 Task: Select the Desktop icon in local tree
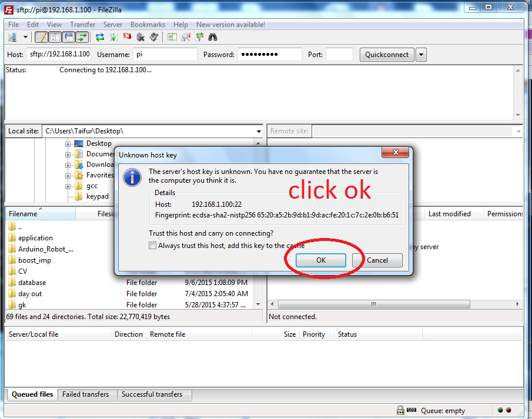click(x=78, y=143)
